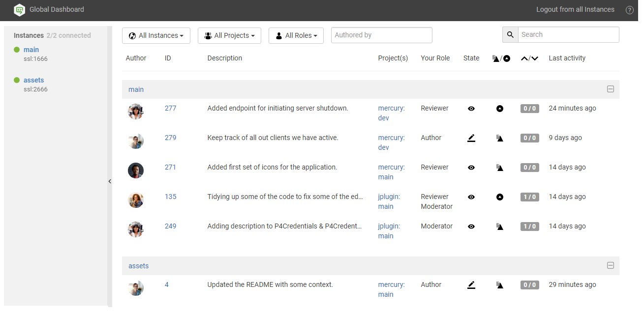Click the shelved changelist icon on review 271
The height and width of the screenshot is (312, 644).
tap(500, 168)
